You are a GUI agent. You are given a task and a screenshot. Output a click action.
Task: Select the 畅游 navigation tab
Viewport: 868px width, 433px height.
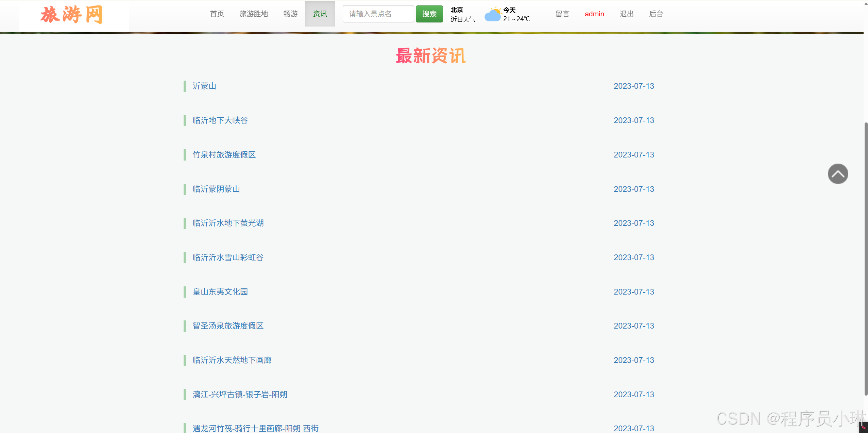(290, 14)
